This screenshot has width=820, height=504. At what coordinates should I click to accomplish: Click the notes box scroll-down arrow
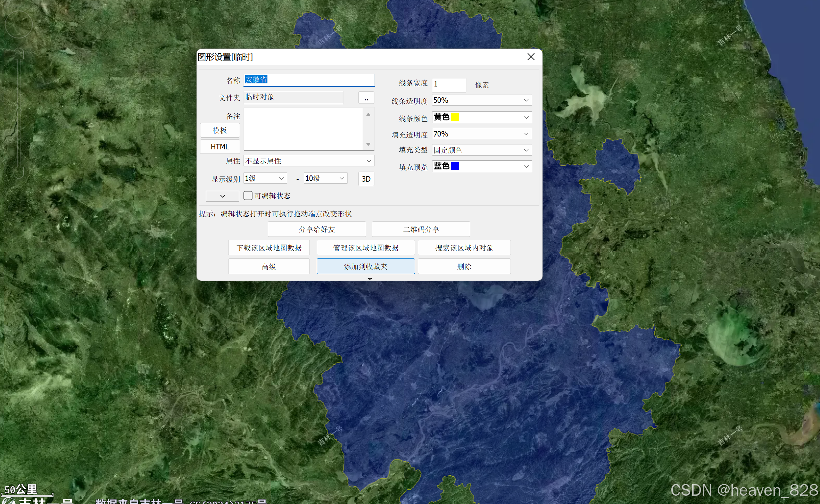pos(368,144)
